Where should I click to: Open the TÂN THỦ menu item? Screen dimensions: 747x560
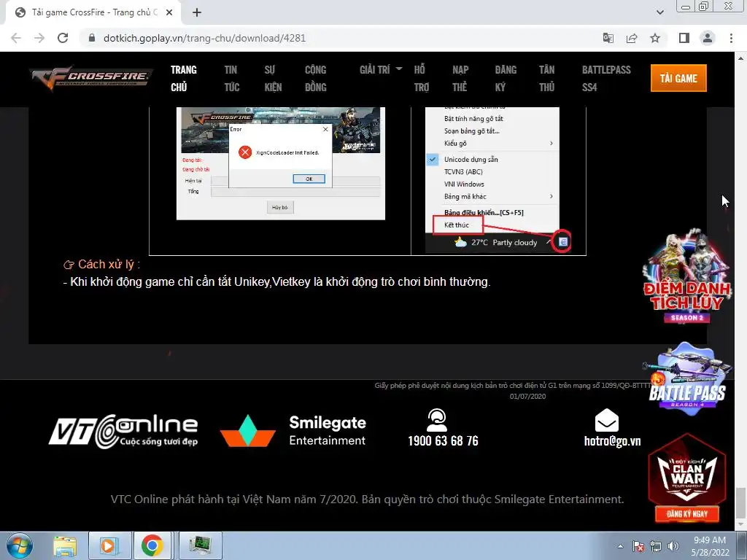546,78
